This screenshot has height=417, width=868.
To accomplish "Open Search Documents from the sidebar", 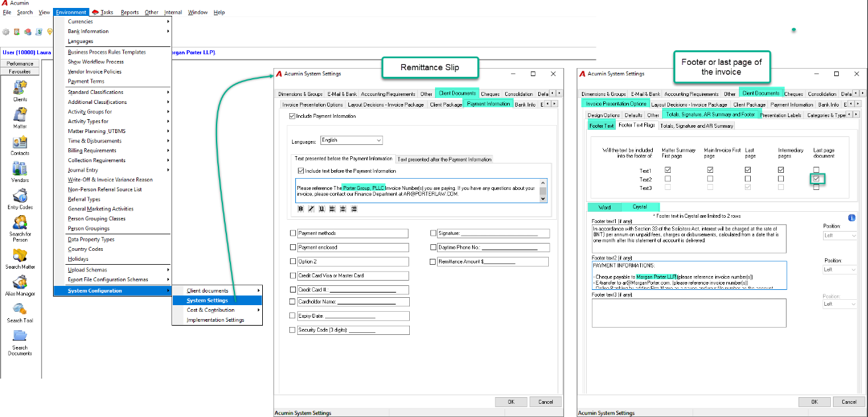I will coord(20,336).
